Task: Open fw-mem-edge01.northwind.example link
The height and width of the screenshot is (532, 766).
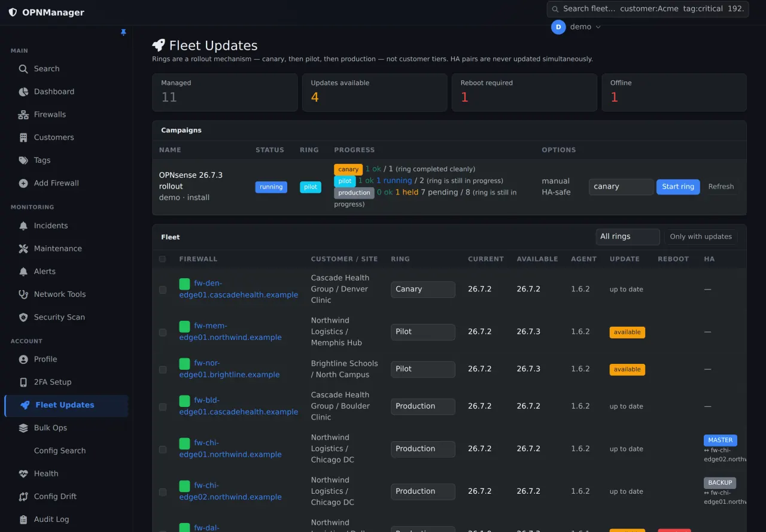Action: (230, 332)
